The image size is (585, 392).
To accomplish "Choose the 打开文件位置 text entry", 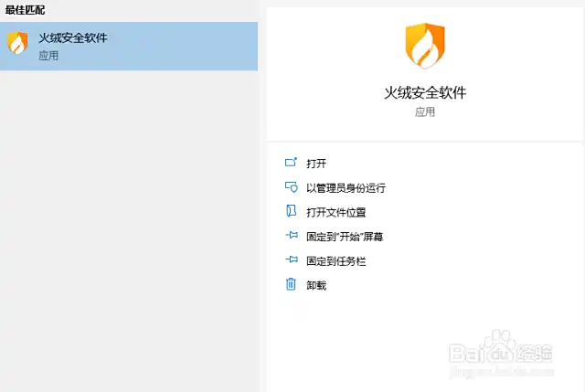I will pyautogui.click(x=335, y=213).
